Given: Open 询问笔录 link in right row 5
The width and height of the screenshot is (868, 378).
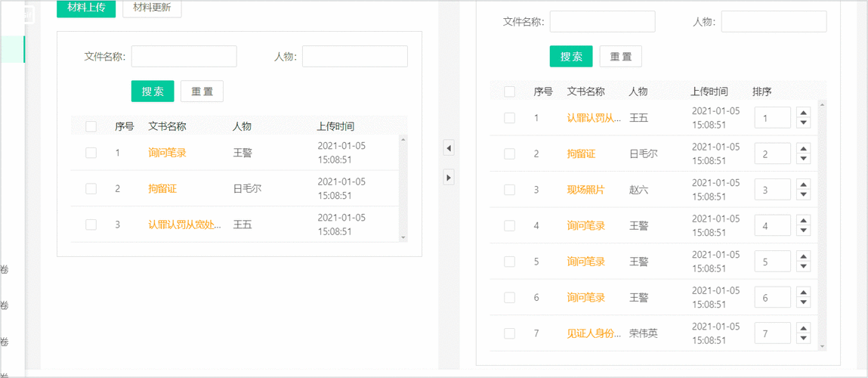Looking at the screenshot, I should (585, 262).
